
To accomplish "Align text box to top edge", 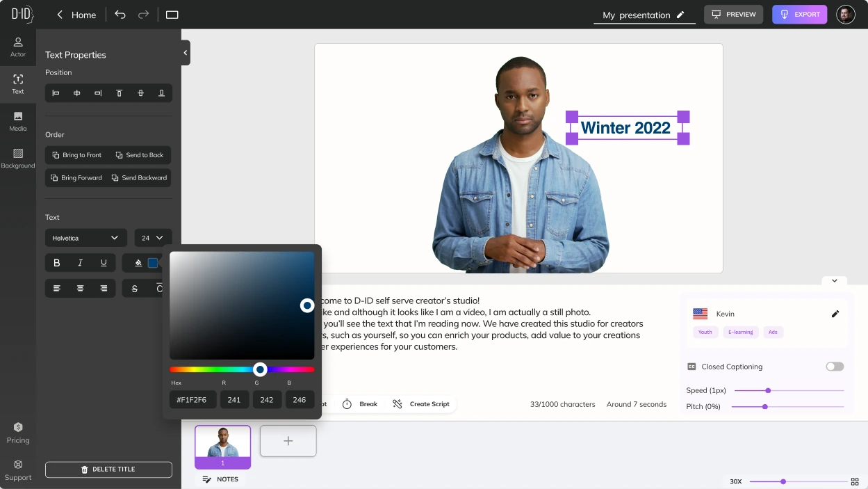I will click(120, 93).
